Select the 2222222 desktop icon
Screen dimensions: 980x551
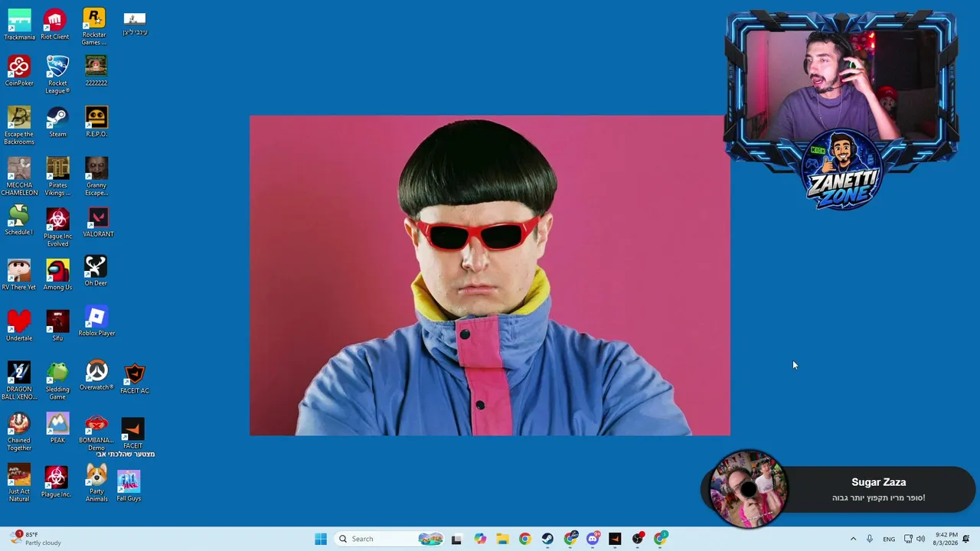[96, 70]
